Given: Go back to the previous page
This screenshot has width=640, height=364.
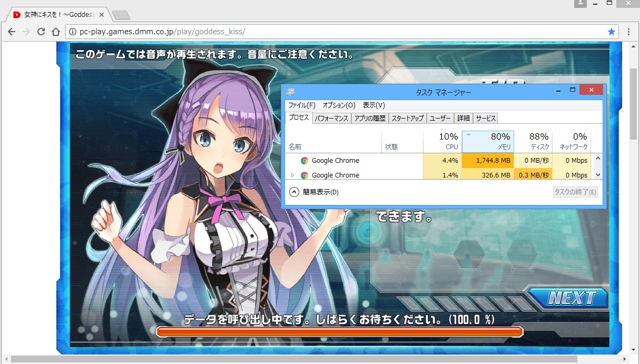Looking at the screenshot, I should coord(12,32).
